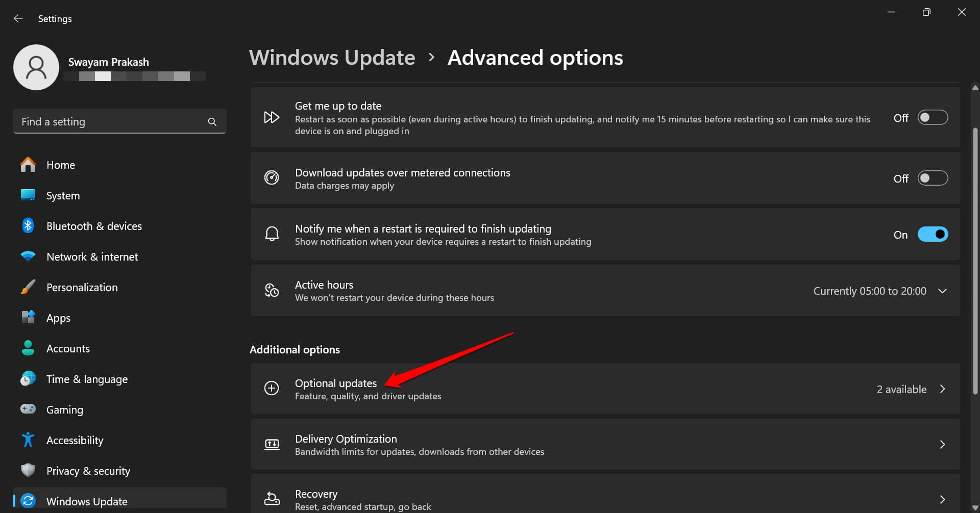
Task: Click the back arrow in Settings header
Action: (18, 18)
